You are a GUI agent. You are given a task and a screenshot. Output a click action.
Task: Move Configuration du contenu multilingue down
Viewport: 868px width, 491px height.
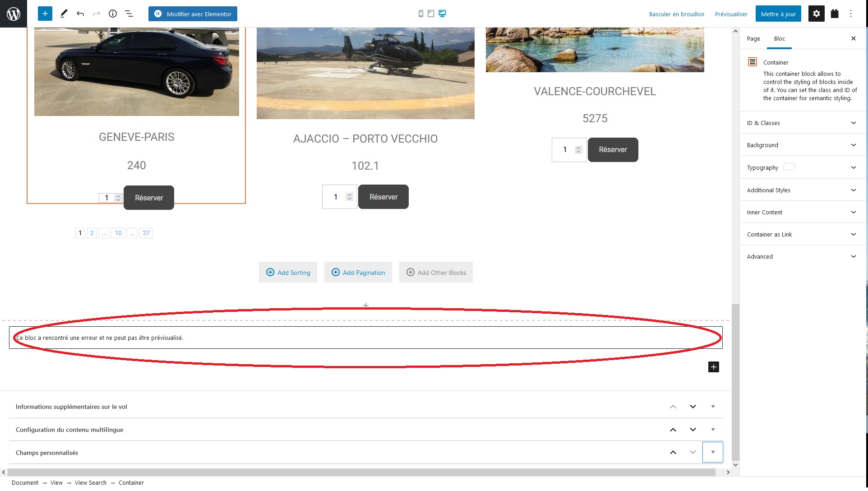(x=693, y=430)
